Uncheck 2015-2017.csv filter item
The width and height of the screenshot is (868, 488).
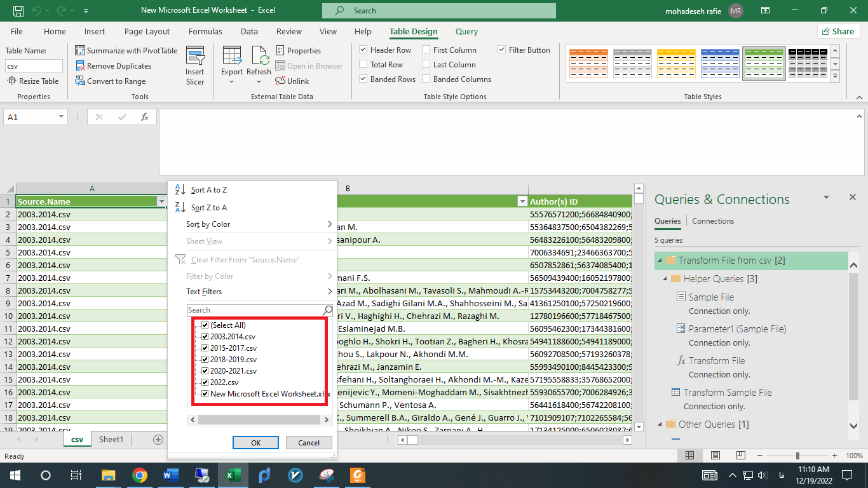tap(205, 348)
